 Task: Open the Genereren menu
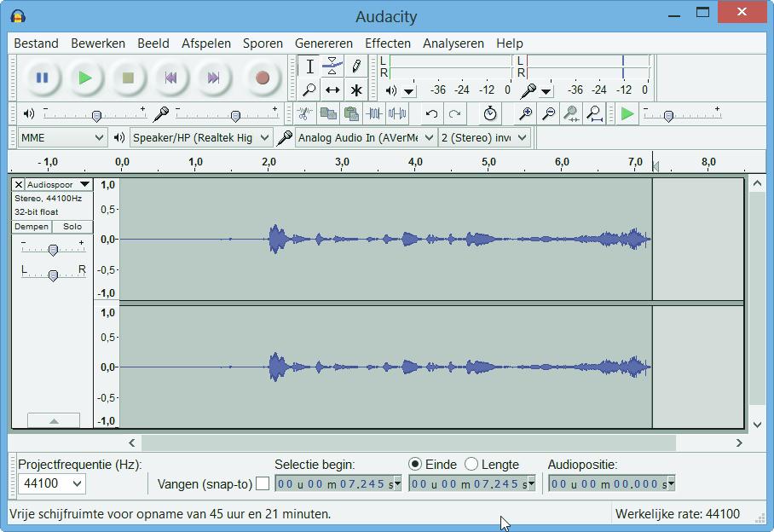323,43
